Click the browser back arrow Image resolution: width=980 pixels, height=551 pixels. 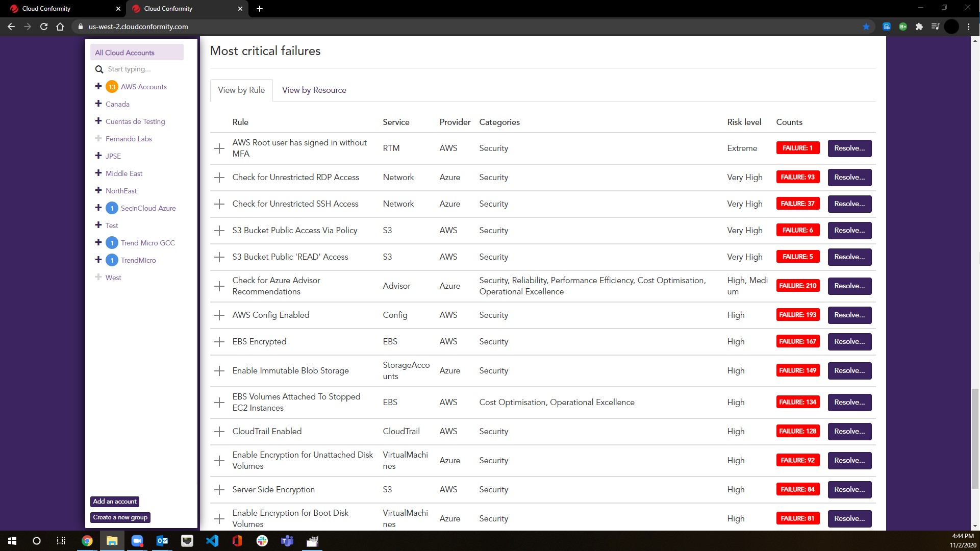11,27
